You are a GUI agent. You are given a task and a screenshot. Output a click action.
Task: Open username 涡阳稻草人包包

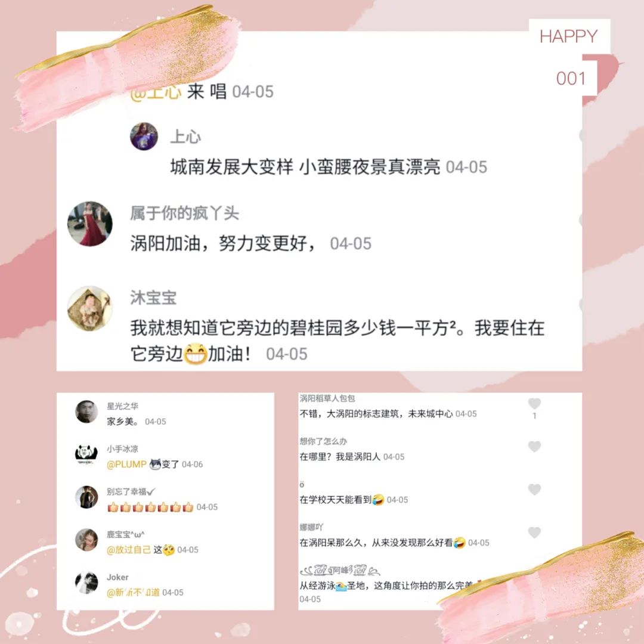coord(327,398)
